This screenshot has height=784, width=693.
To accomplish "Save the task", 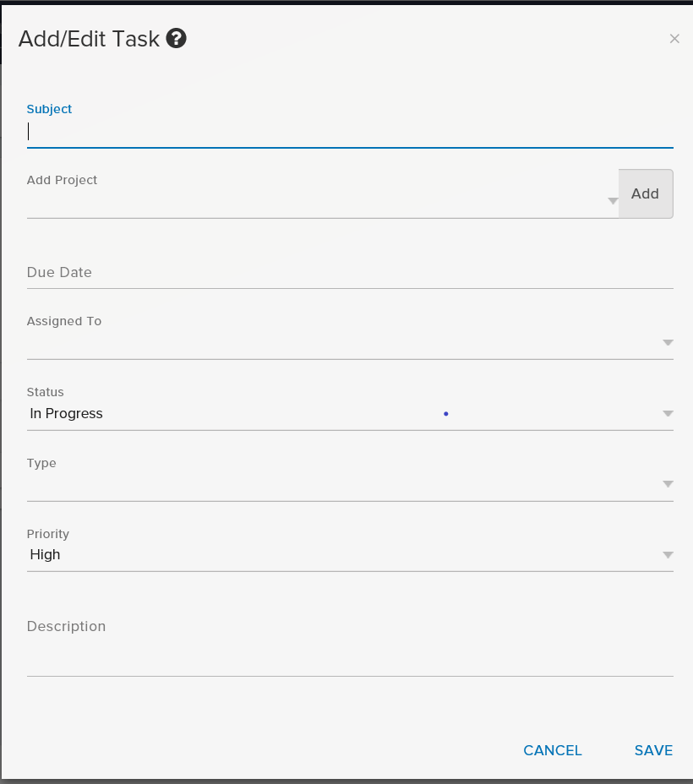I will click(x=653, y=750).
